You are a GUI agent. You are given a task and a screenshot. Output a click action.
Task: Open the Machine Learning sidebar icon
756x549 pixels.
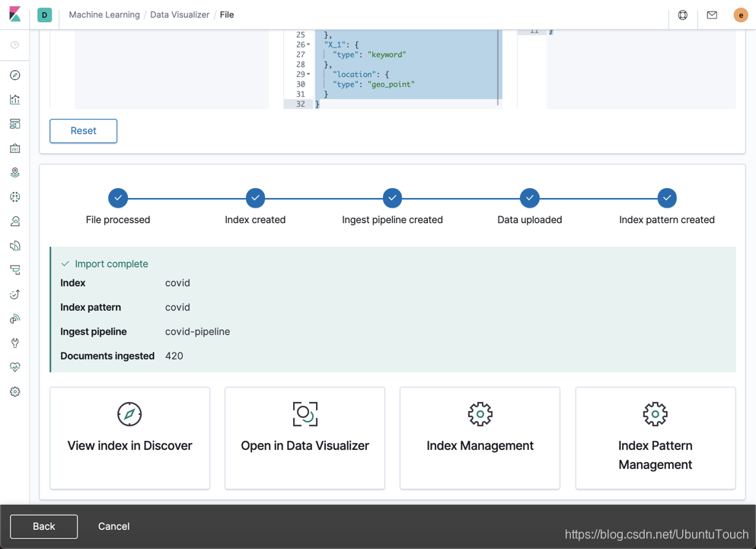15,196
